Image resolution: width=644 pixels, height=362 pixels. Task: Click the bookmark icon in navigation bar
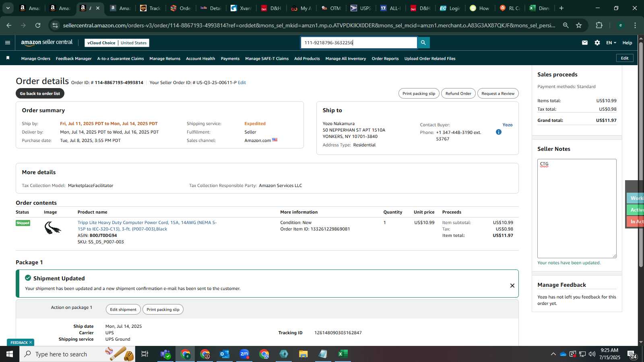point(8,58)
